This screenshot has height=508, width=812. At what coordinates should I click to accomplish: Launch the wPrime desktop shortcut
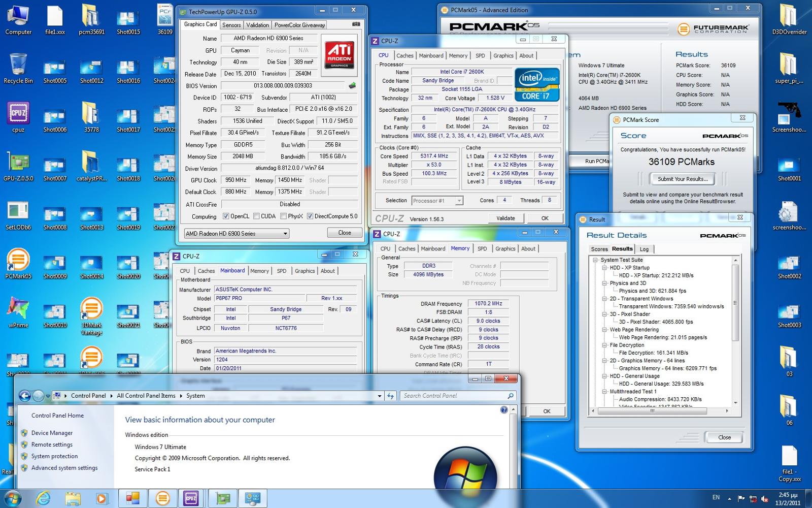tap(18, 312)
